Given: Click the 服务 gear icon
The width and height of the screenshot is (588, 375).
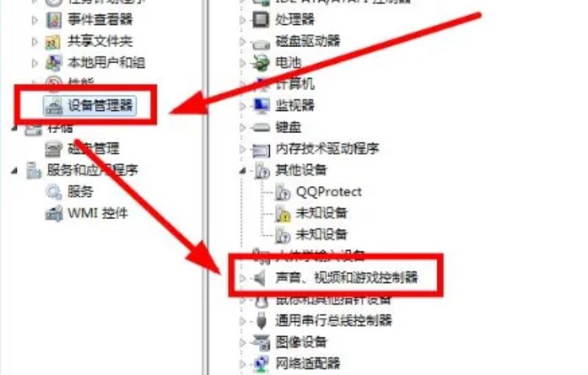Looking at the screenshot, I should (54, 192).
